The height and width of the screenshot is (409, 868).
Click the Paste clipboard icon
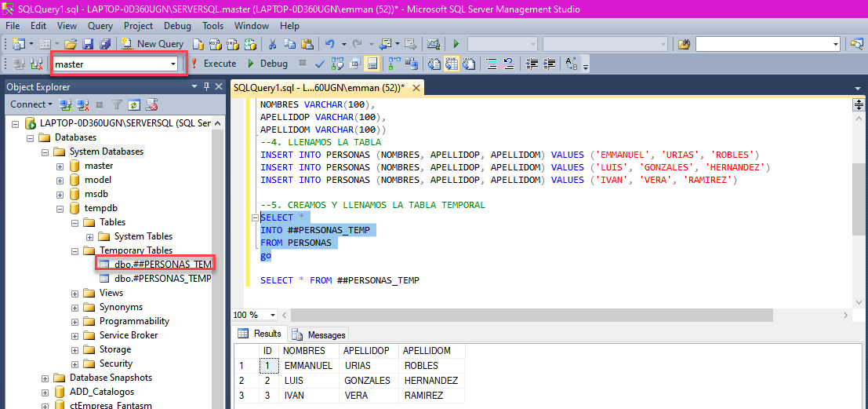[x=307, y=44]
